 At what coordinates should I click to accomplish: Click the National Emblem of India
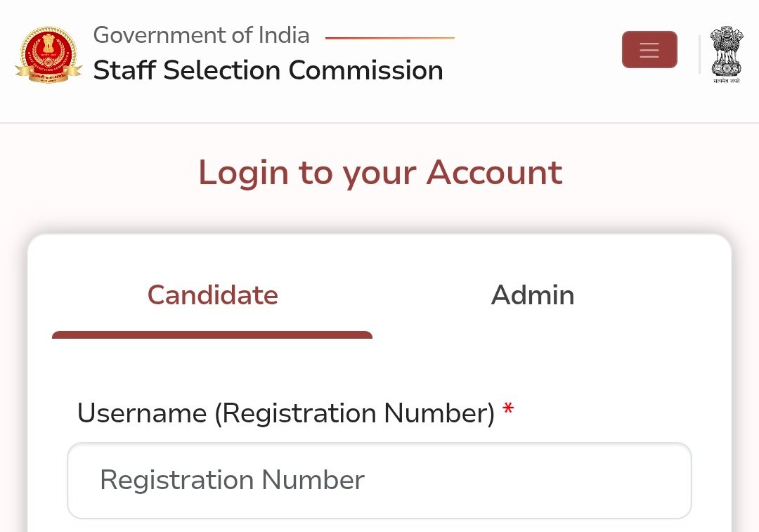pyautogui.click(x=726, y=51)
